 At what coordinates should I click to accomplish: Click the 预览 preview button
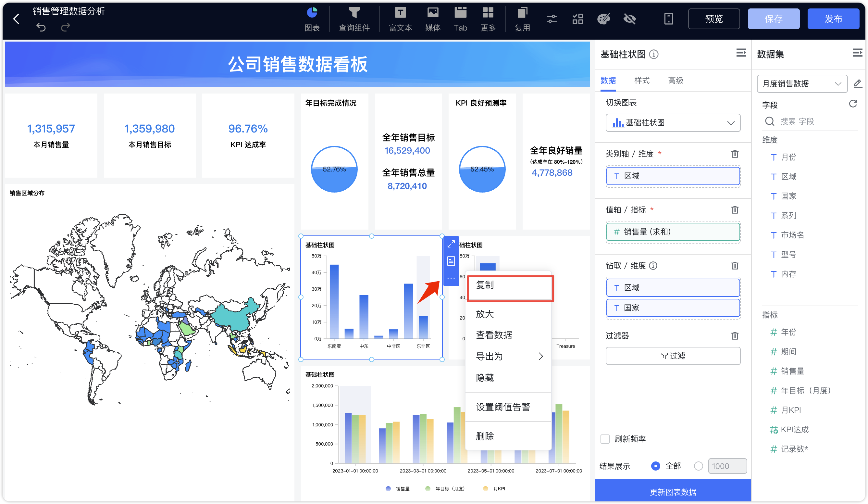[714, 19]
